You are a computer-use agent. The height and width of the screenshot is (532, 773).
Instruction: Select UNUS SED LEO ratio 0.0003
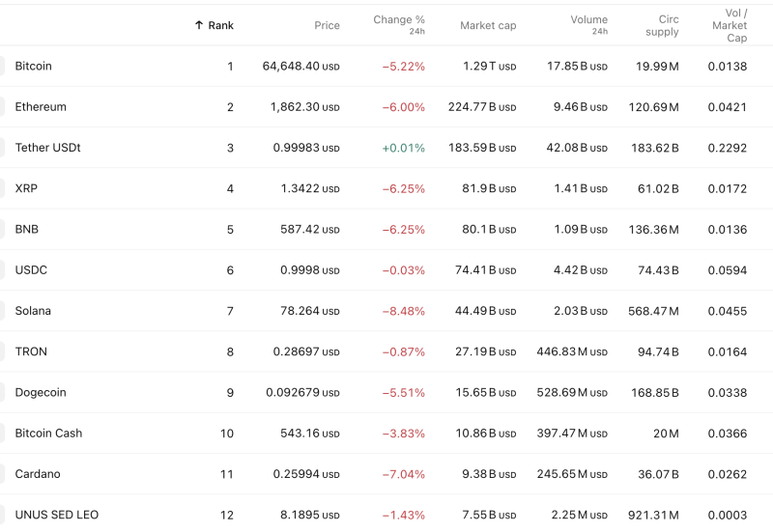(x=728, y=516)
